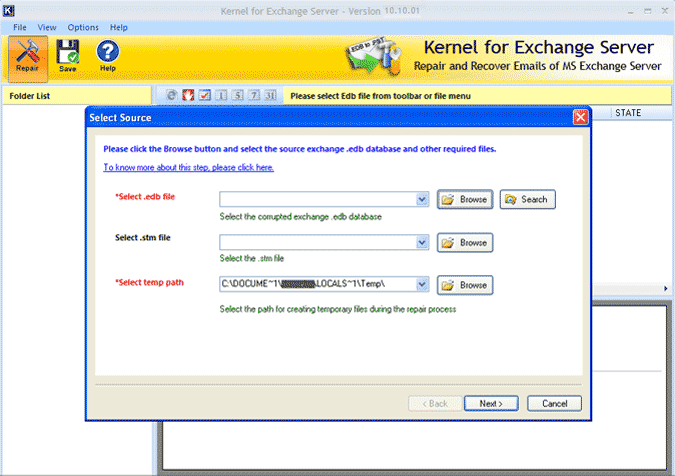Maximize the Kernel for Exchange Server window
Viewport: 675px width, 476px height.
point(647,11)
